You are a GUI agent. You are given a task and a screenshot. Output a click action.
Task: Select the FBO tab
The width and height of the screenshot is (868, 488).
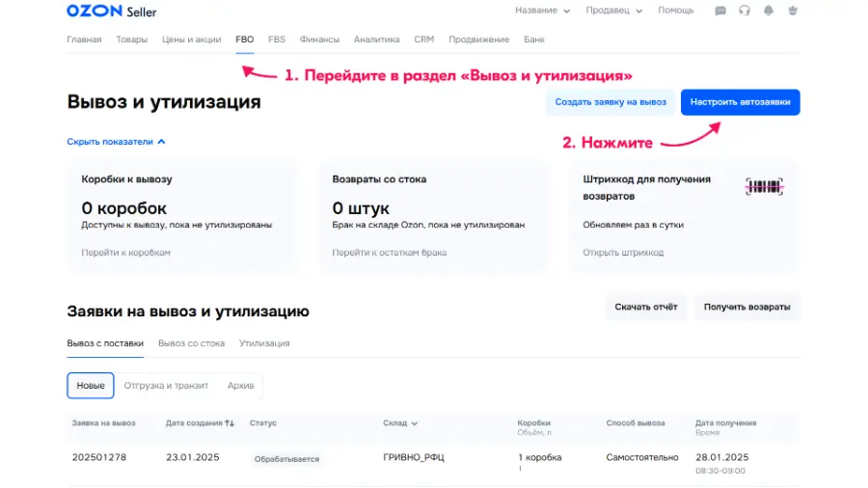pos(245,40)
